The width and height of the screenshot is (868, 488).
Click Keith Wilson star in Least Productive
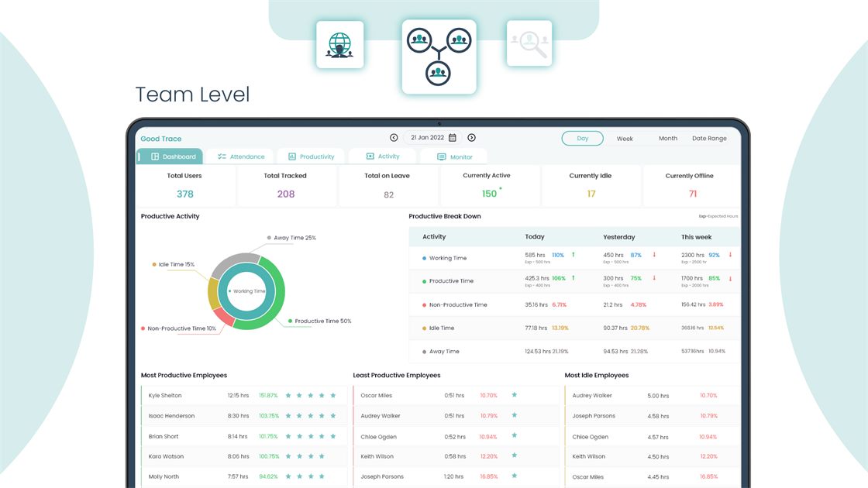click(515, 456)
